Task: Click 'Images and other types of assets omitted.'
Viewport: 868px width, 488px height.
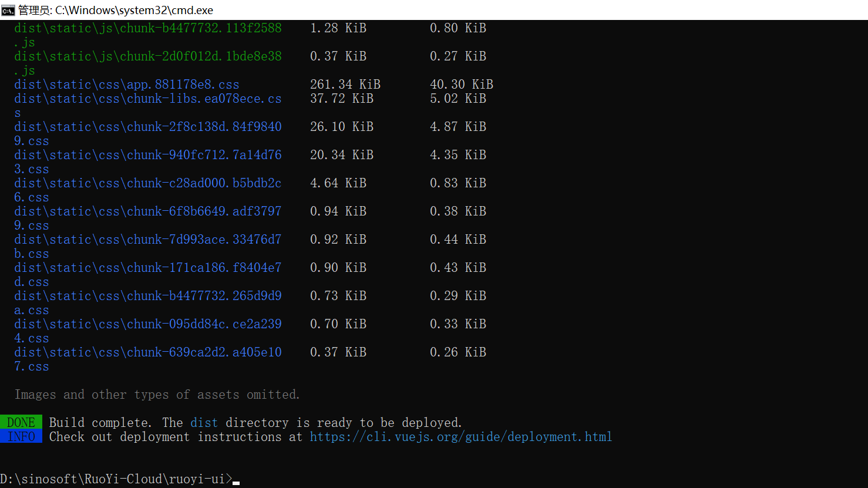Action: pos(157,395)
